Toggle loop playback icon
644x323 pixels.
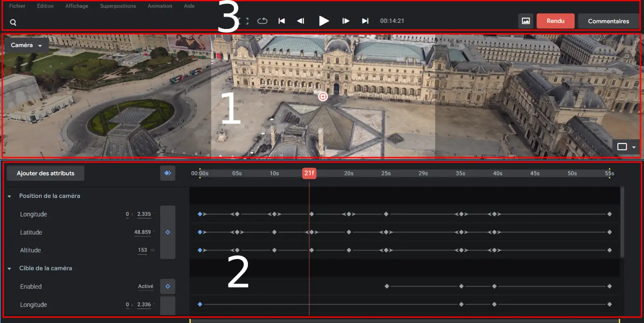[x=262, y=21]
